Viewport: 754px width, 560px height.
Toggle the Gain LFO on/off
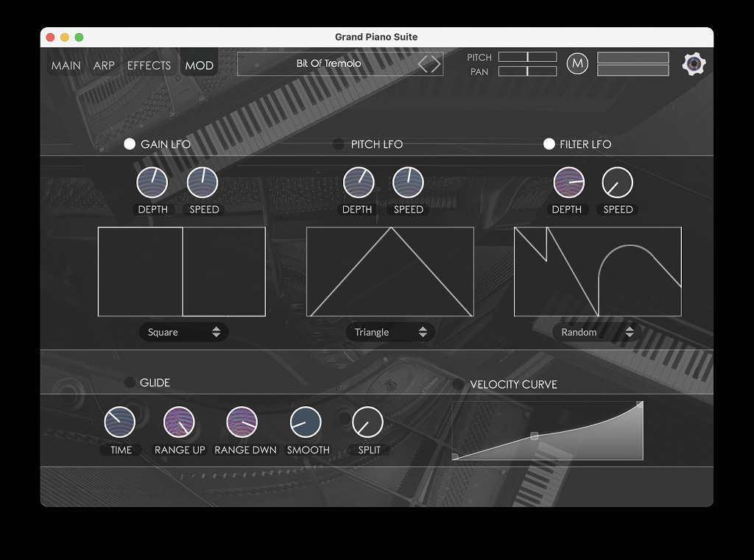[130, 144]
